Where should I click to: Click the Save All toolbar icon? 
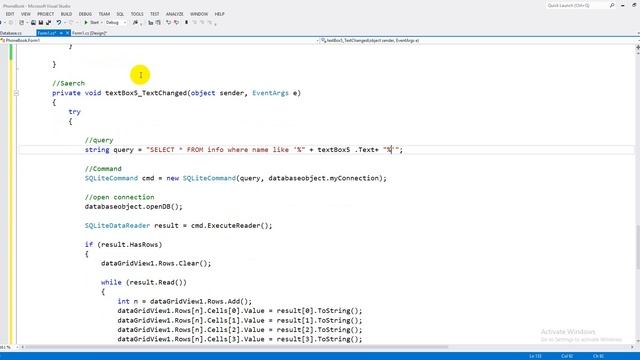[49, 22]
